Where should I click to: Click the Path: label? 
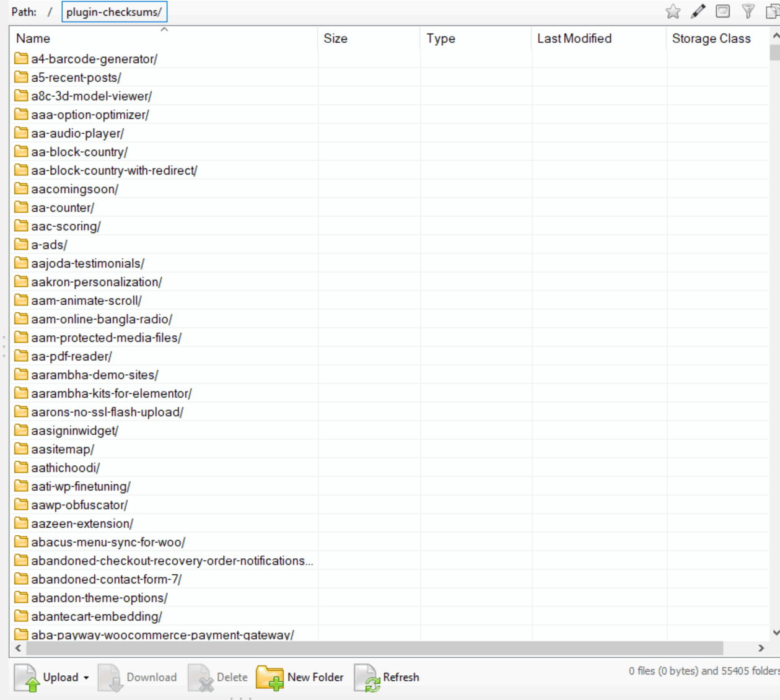click(x=24, y=12)
